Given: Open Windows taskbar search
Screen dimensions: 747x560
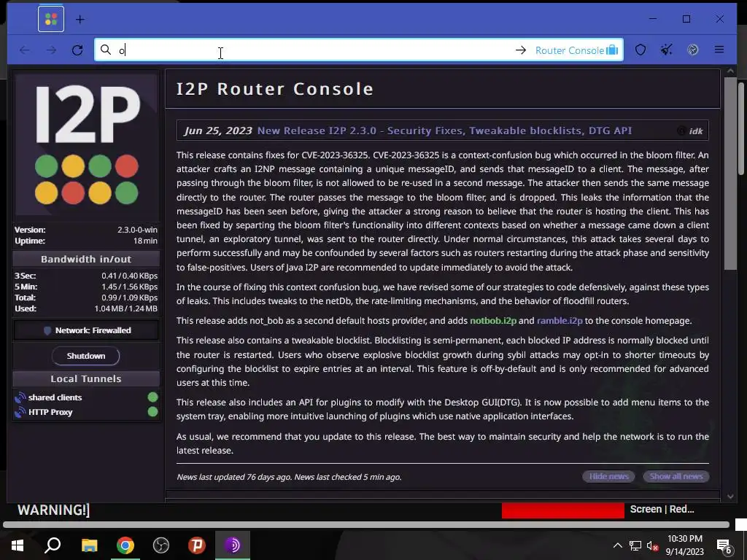Looking at the screenshot, I should [53, 545].
